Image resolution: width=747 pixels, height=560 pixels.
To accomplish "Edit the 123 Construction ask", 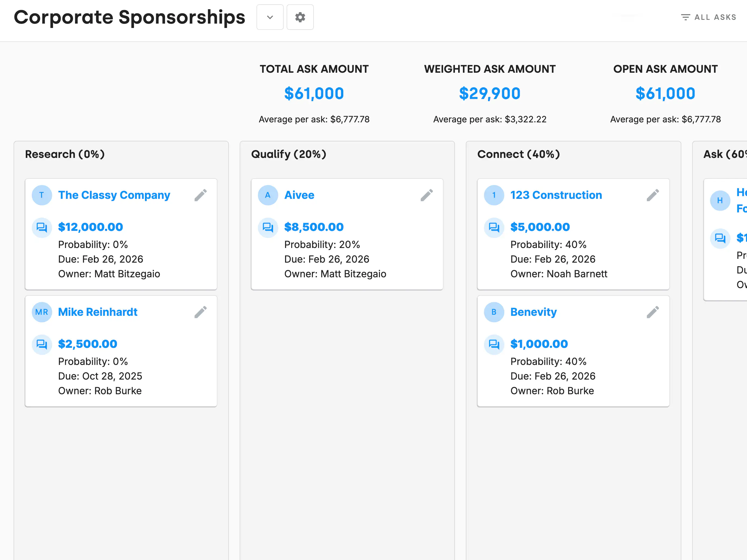I will (x=653, y=195).
